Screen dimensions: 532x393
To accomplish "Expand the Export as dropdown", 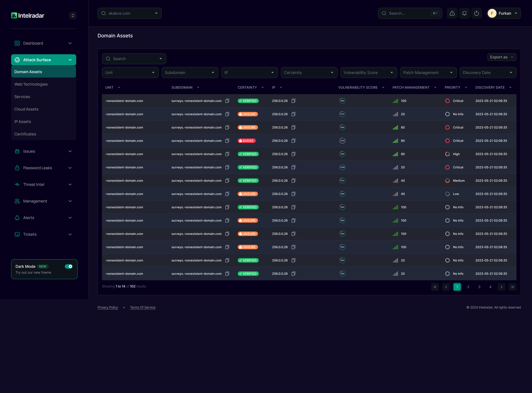I will pyautogui.click(x=502, y=57).
